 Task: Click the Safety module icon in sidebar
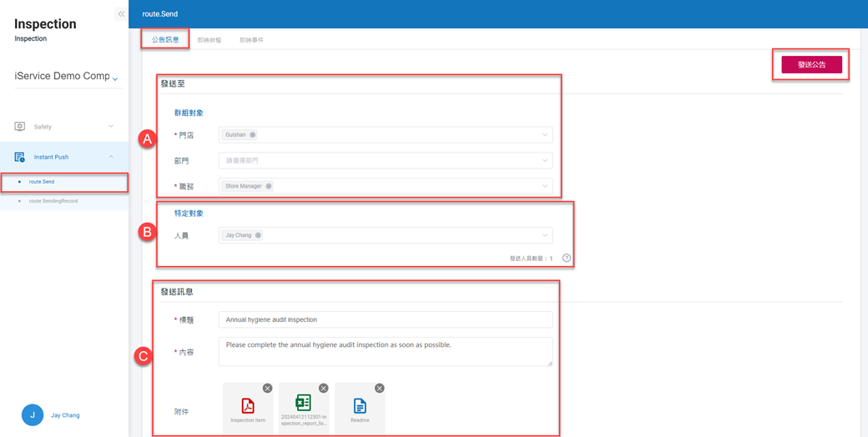pos(19,127)
